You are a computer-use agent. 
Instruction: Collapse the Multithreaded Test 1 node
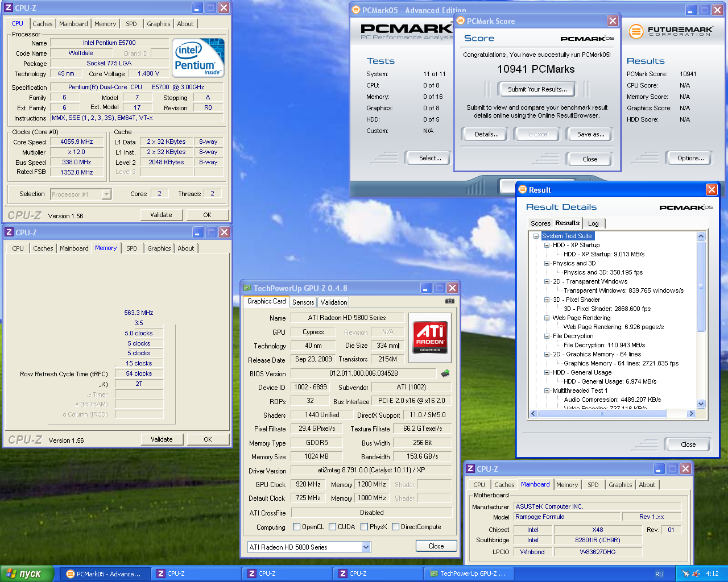(547, 390)
